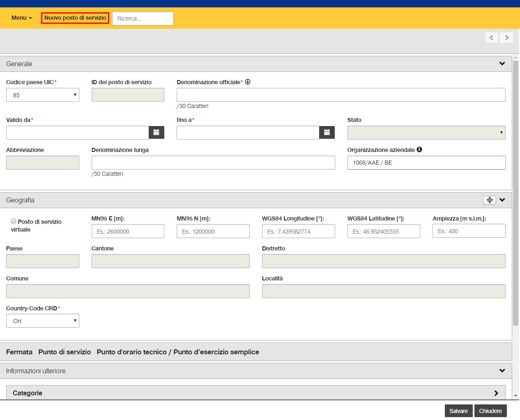
Task: Click the Località field
Action: [x=384, y=291]
